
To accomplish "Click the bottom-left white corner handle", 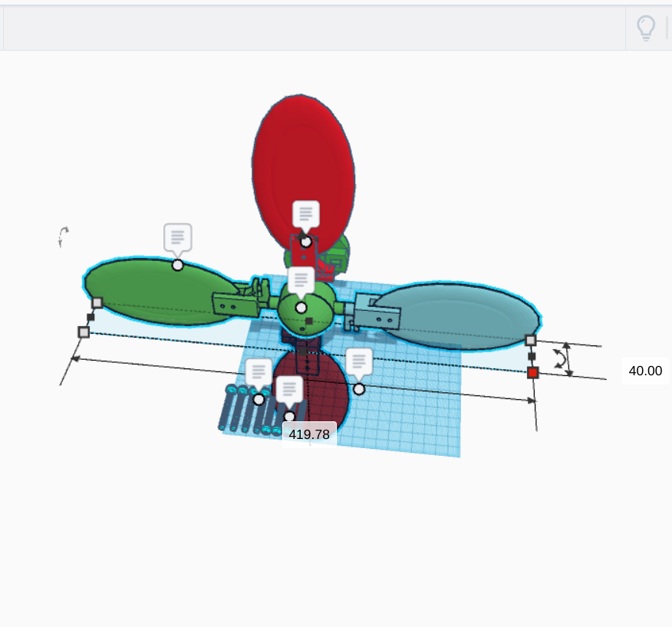I will 84,332.
